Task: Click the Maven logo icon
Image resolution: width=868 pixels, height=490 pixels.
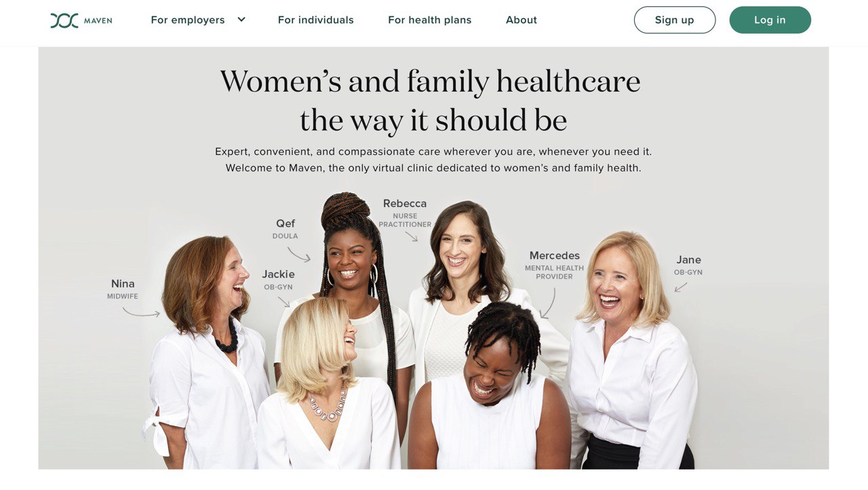Action: pos(64,20)
